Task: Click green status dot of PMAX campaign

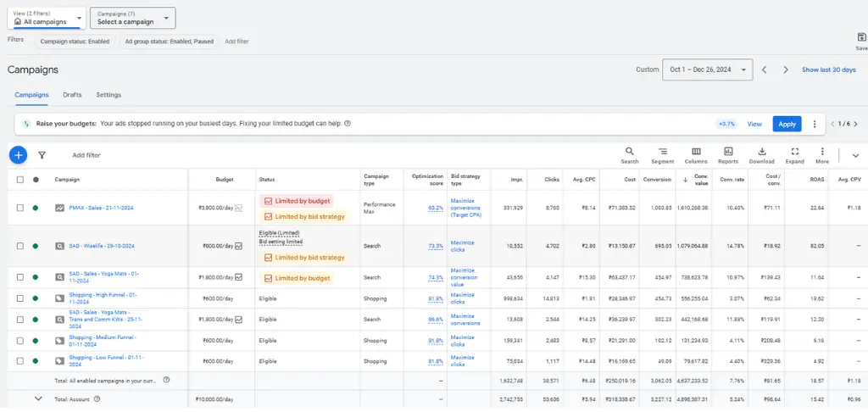Action: point(36,209)
